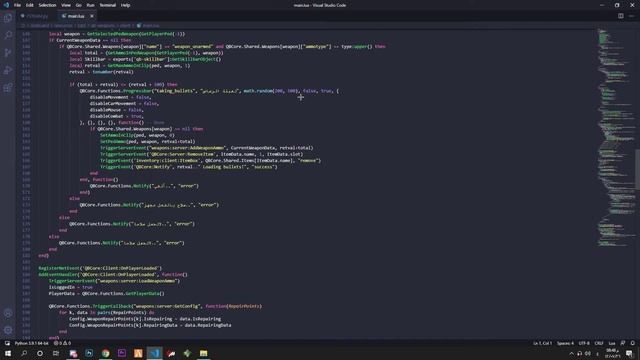
Task: Open Windows Action Center notifications
Action: coord(629,353)
